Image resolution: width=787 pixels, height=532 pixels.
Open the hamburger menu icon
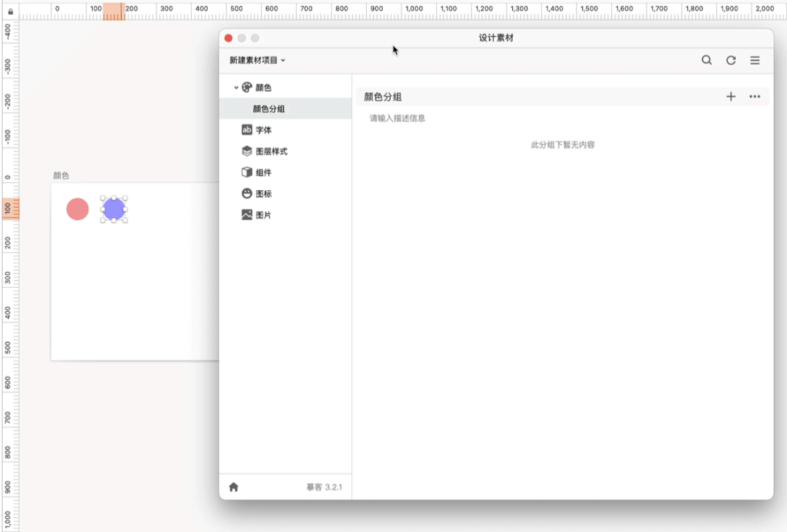point(755,60)
